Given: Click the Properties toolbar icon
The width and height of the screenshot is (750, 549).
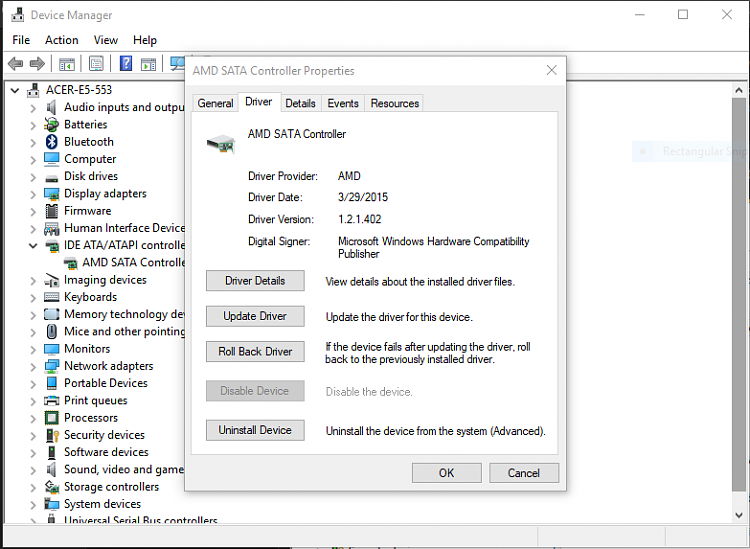Looking at the screenshot, I should [96, 64].
